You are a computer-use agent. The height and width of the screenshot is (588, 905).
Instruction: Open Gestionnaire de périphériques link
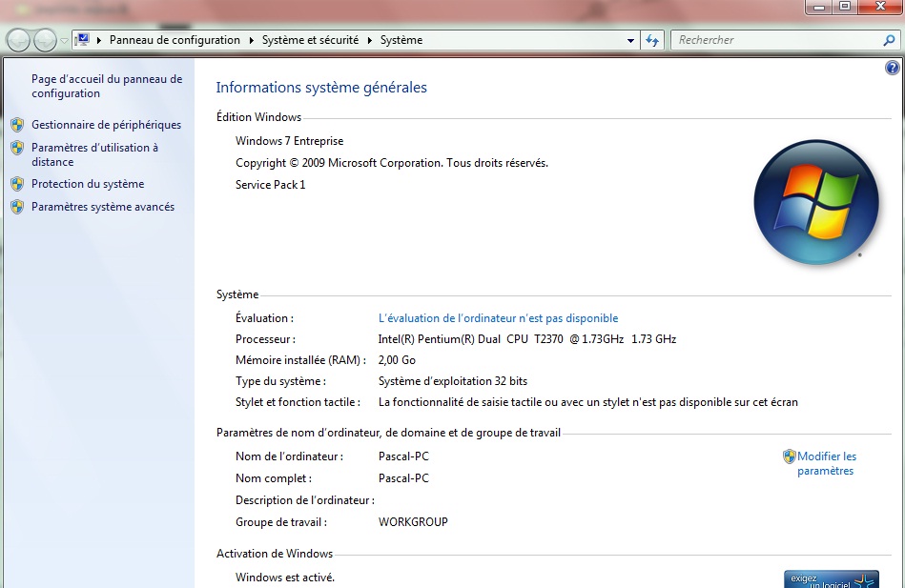point(106,125)
